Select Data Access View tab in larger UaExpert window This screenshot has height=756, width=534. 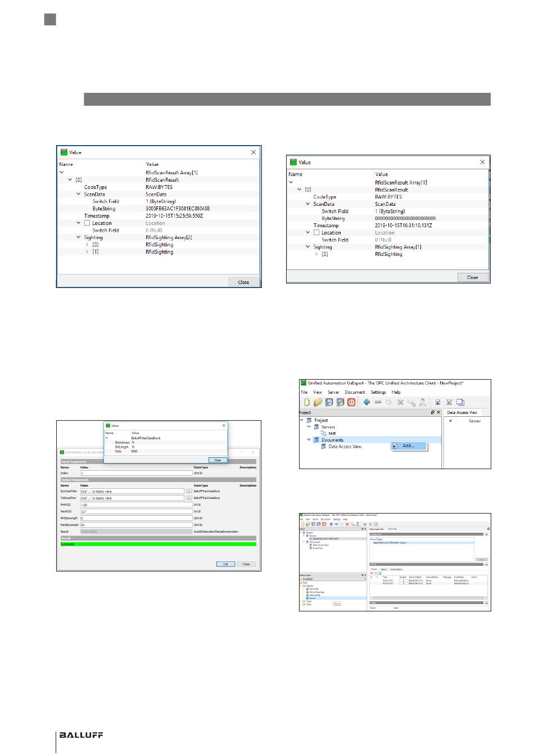(462, 412)
